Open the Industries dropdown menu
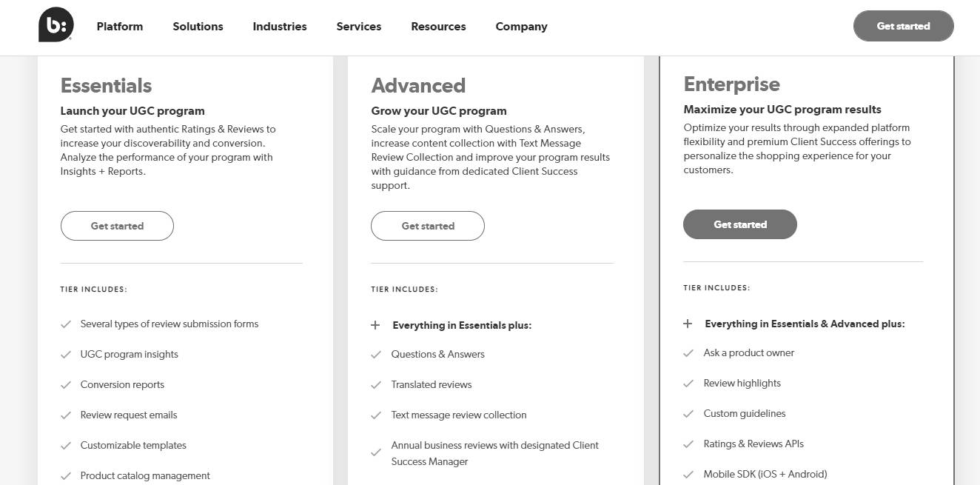The height and width of the screenshot is (485, 980). tap(280, 27)
